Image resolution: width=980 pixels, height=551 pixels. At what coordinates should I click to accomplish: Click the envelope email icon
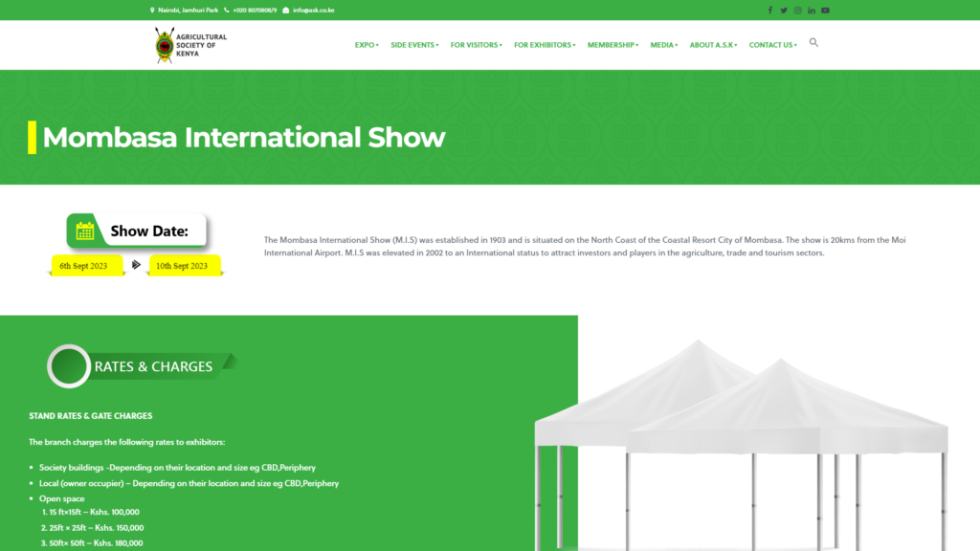pos(285,10)
